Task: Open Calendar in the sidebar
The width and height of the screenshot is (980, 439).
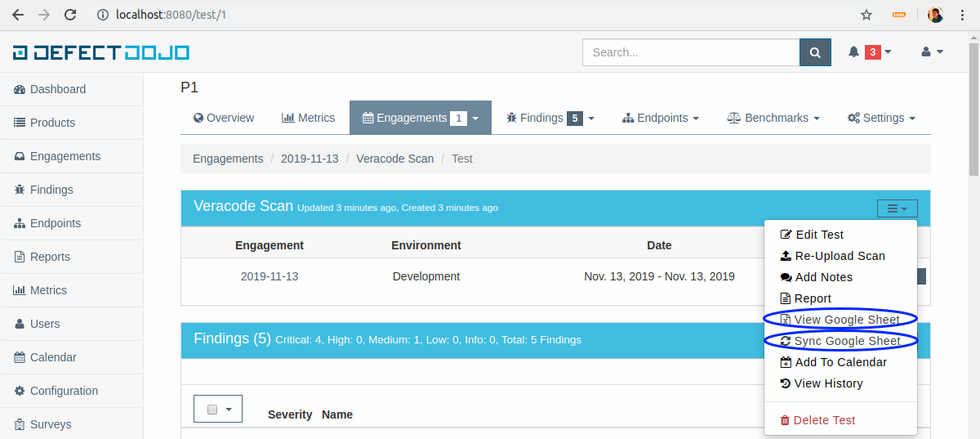Action: (x=53, y=357)
